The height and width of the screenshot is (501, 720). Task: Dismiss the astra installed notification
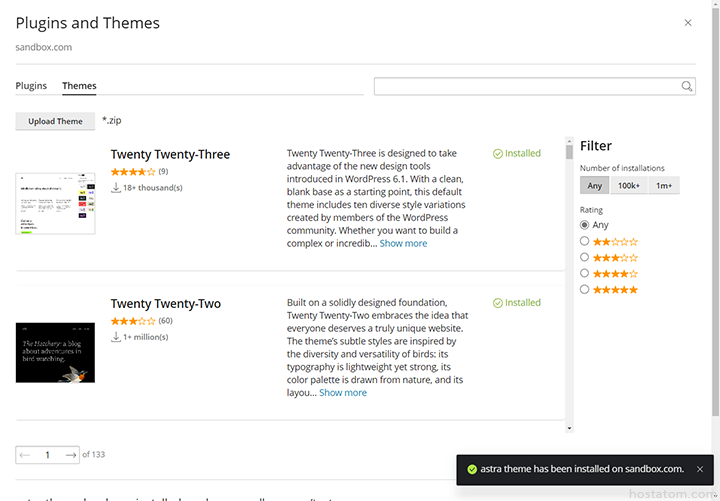coord(699,468)
